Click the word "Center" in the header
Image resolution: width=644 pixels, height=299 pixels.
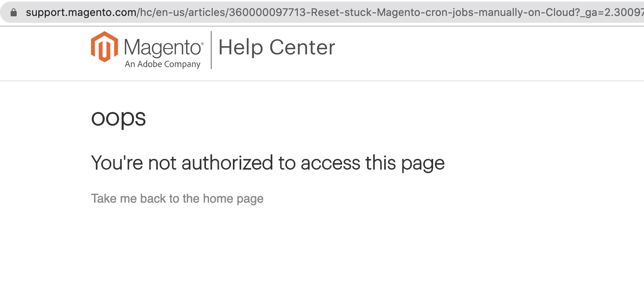[302, 47]
